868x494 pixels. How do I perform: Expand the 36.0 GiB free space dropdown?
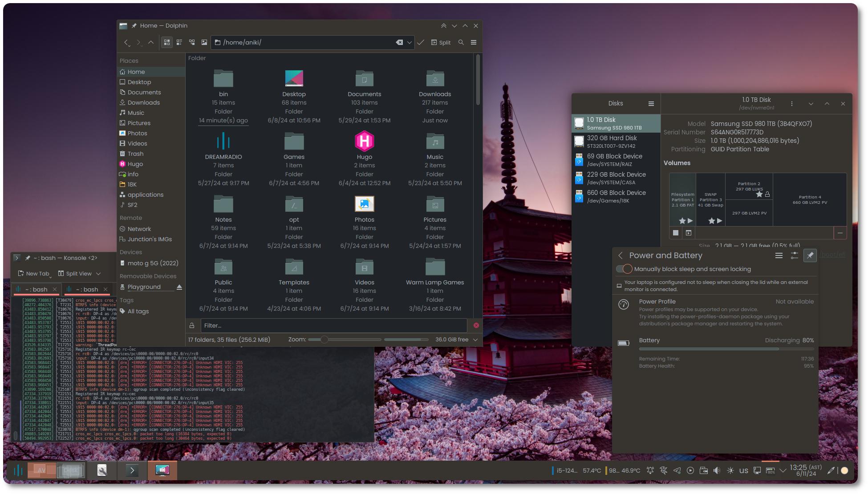[476, 340]
